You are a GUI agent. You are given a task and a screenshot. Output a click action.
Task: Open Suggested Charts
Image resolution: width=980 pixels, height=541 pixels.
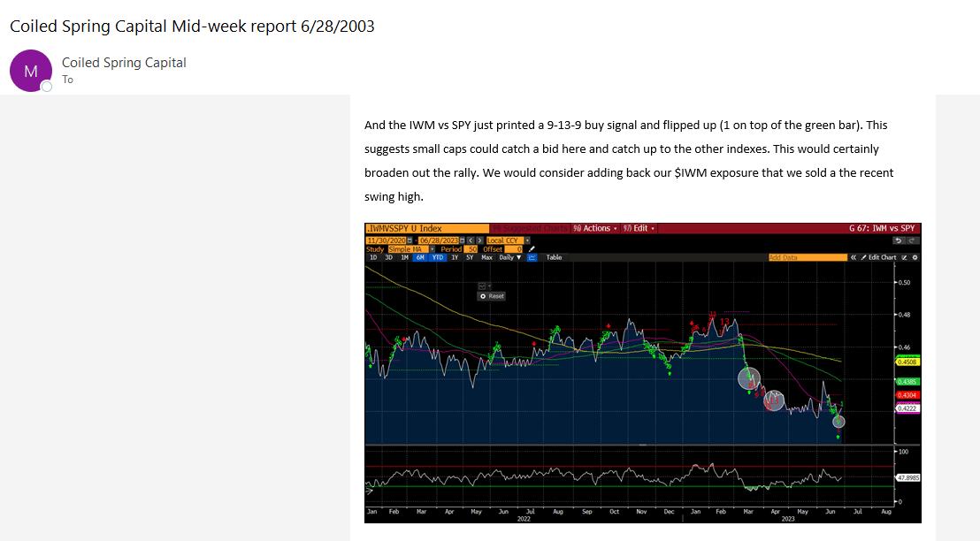[x=531, y=228]
